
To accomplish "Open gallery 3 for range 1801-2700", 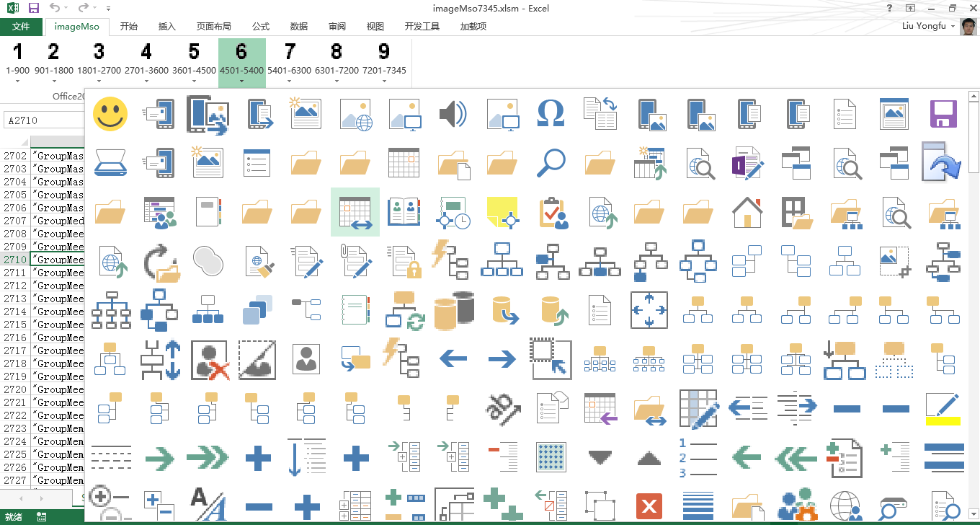I will point(99,63).
